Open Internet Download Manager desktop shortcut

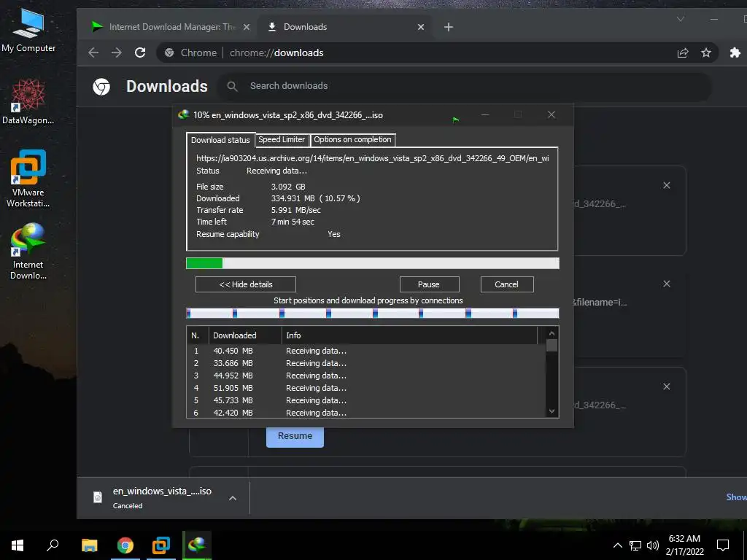click(x=28, y=252)
